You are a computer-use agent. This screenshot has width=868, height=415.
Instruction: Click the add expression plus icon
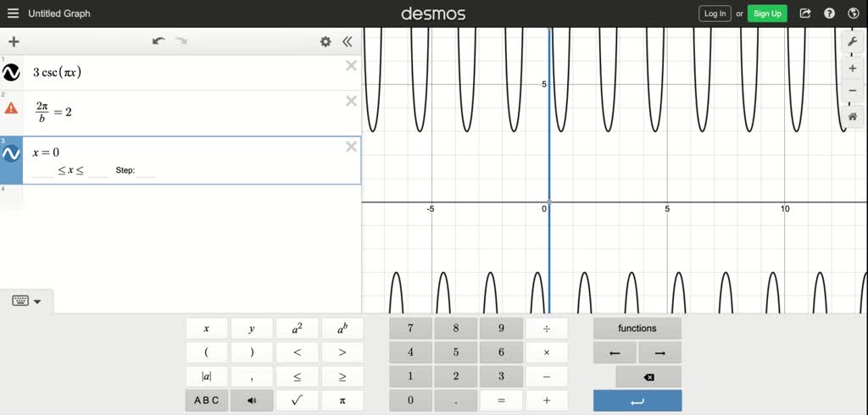[14, 41]
